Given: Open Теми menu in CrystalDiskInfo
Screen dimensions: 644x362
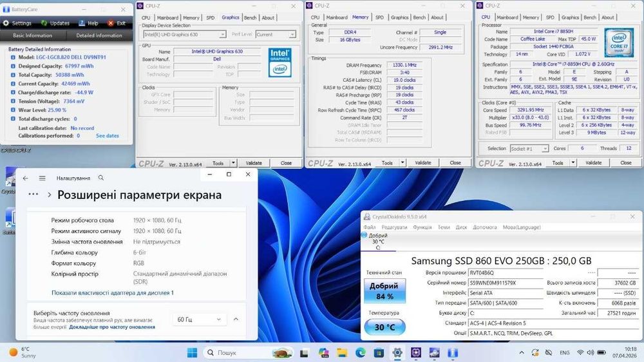Looking at the screenshot, I should coord(444,227).
